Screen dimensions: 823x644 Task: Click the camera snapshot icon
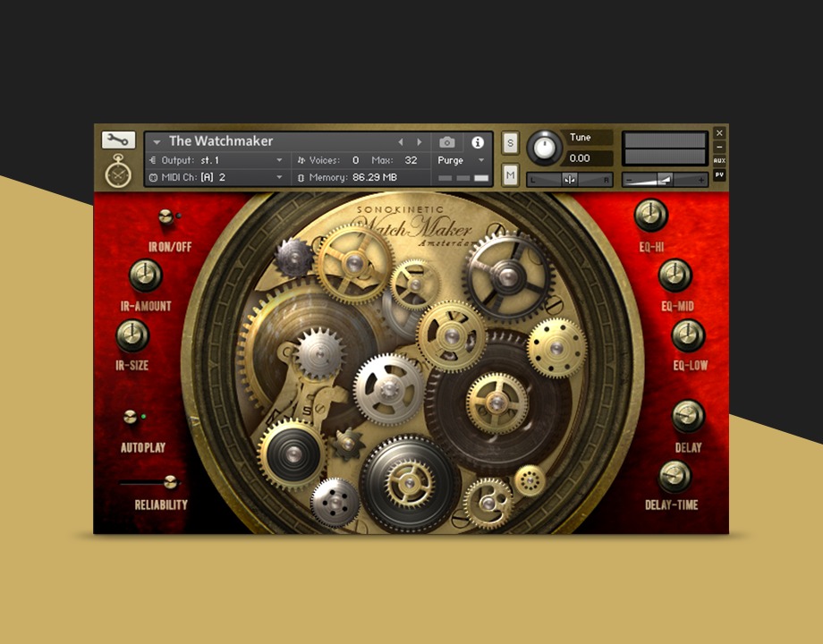tap(446, 142)
